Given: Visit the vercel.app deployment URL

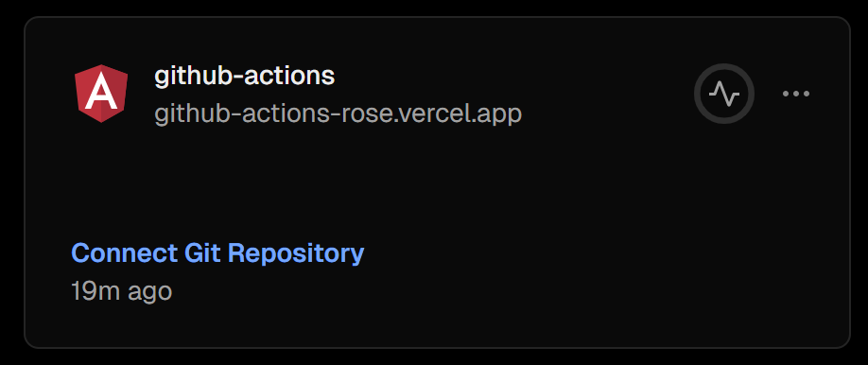Looking at the screenshot, I should [339, 114].
